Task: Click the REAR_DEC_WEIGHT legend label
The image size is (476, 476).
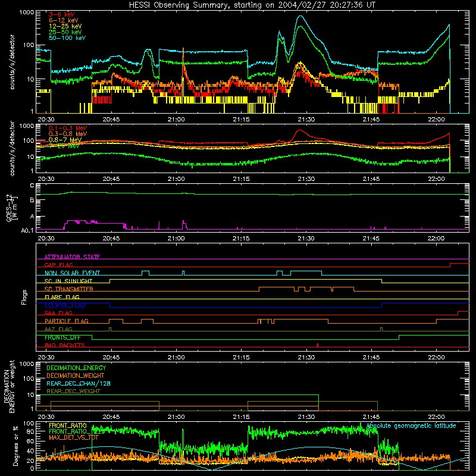Action: (73, 392)
